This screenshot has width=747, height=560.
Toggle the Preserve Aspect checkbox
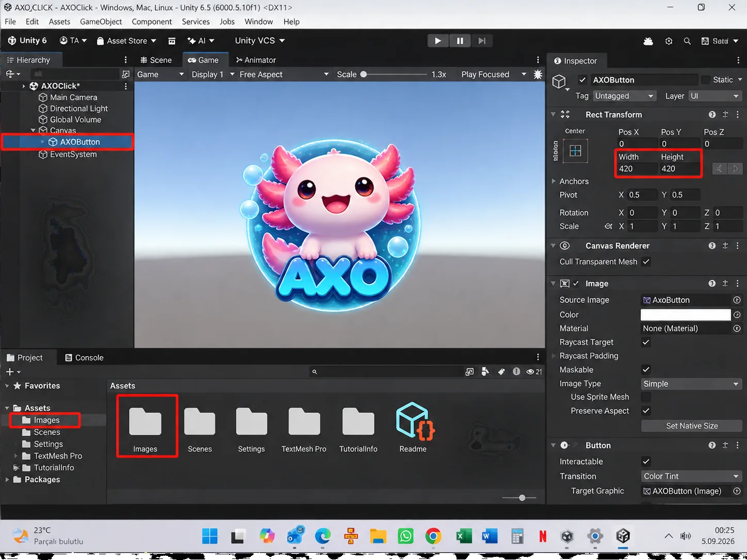point(646,410)
